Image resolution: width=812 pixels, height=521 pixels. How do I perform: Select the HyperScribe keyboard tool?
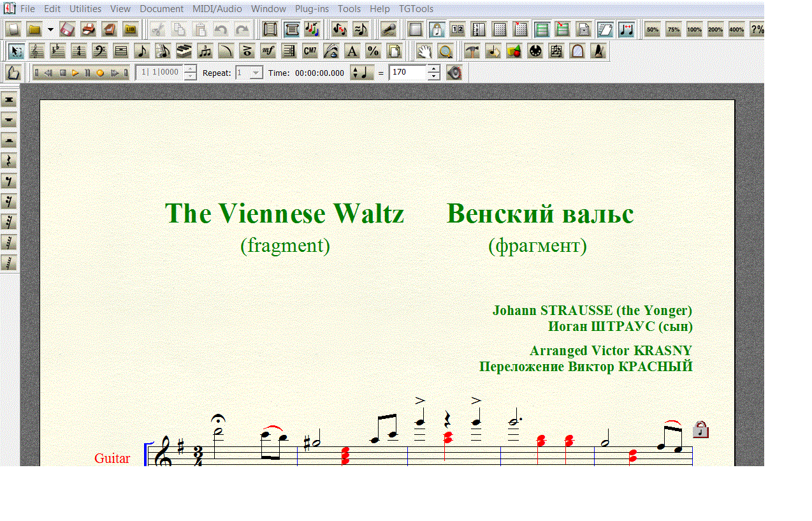[184, 51]
